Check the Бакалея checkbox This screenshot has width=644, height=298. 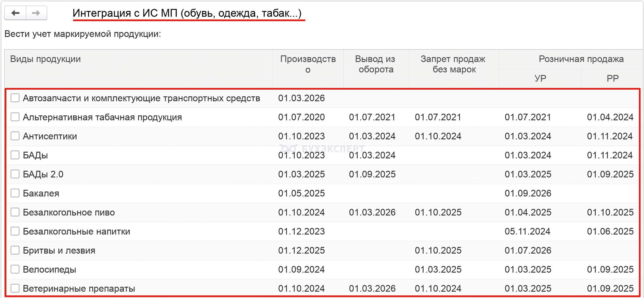(x=15, y=193)
